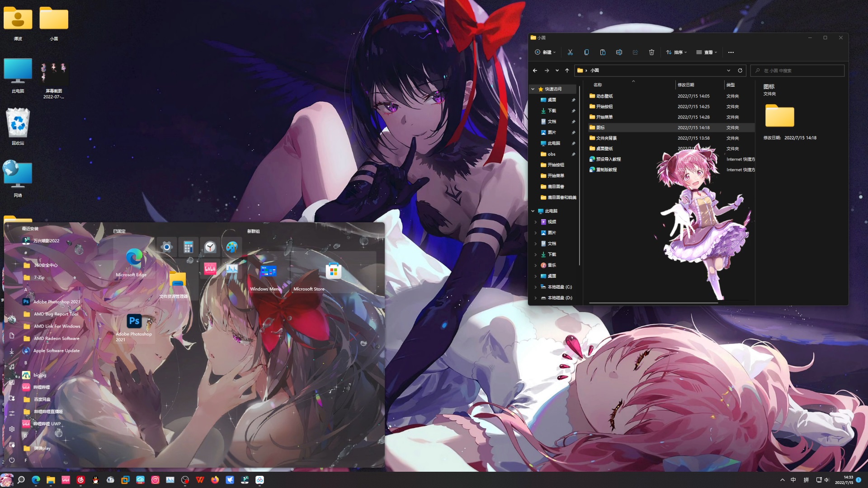Screen dimensions: 868x488
Task: Open the more options ellipsis menu
Action: pyautogui.click(x=731, y=52)
